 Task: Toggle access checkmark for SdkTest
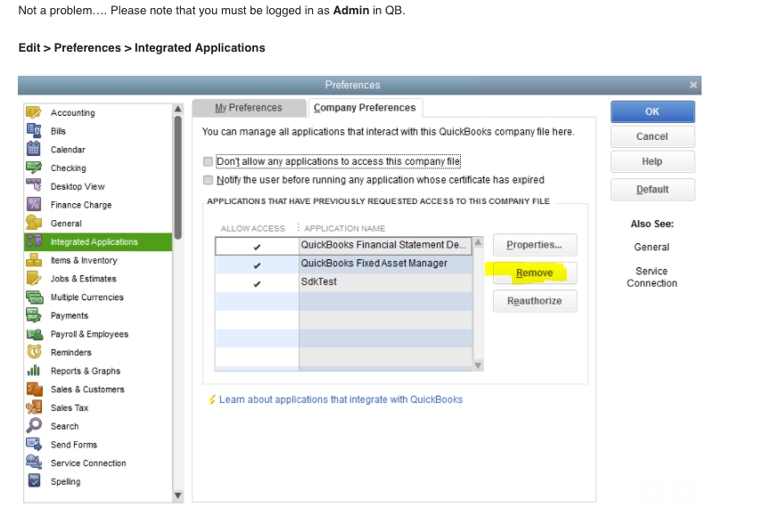click(257, 283)
